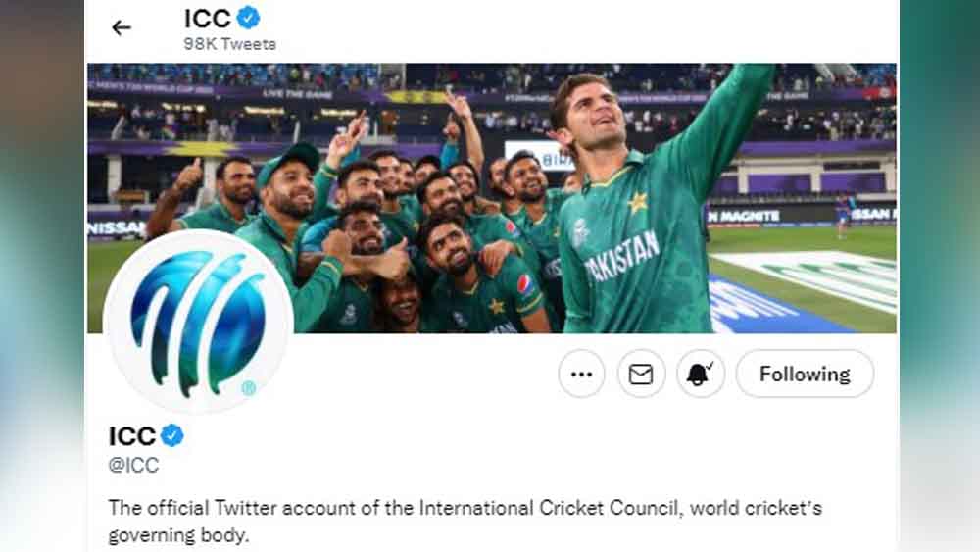Click the bold ICC profile display name
Viewport: 980px width, 552px height.
132,436
